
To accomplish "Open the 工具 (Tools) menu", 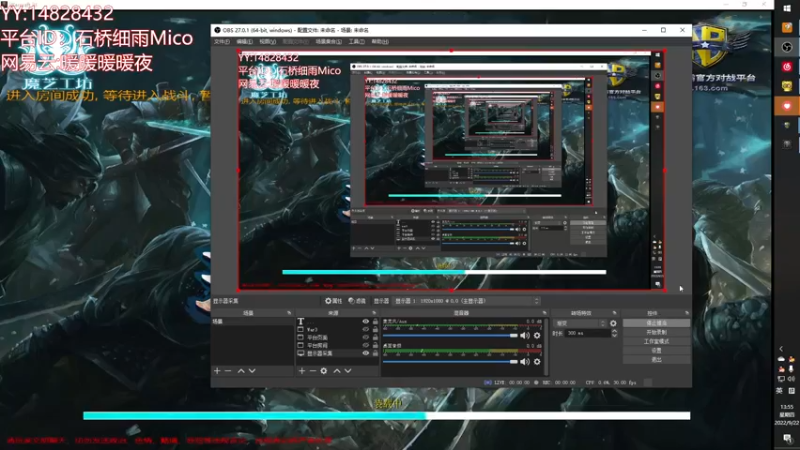I will (356, 41).
